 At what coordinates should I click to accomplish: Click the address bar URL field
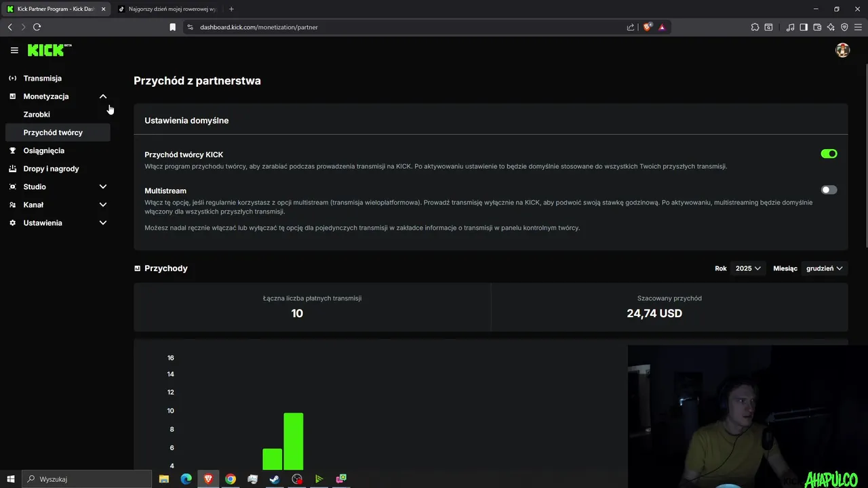coord(407,27)
